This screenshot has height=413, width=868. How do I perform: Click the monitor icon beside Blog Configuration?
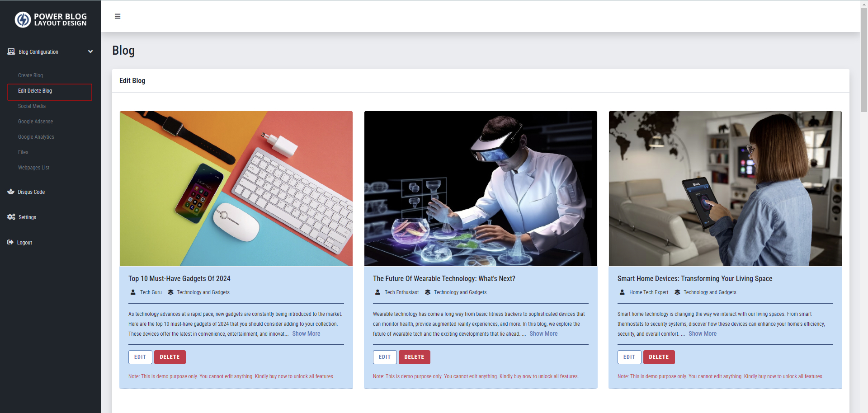(10, 52)
